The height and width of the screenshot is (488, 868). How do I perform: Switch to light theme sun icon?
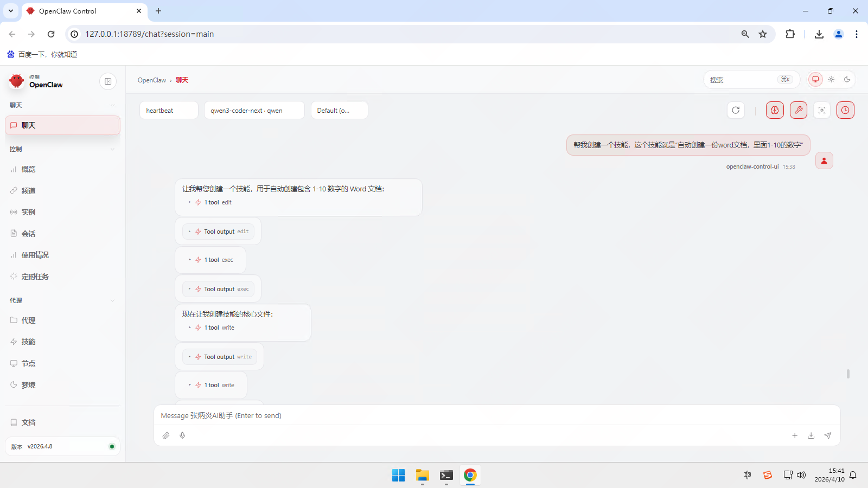pyautogui.click(x=831, y=80)
